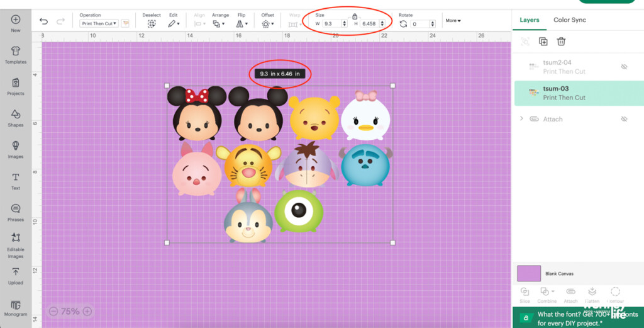Click the width input field
Viewport: 644px width, 328px height.
[x=332, y=24]
